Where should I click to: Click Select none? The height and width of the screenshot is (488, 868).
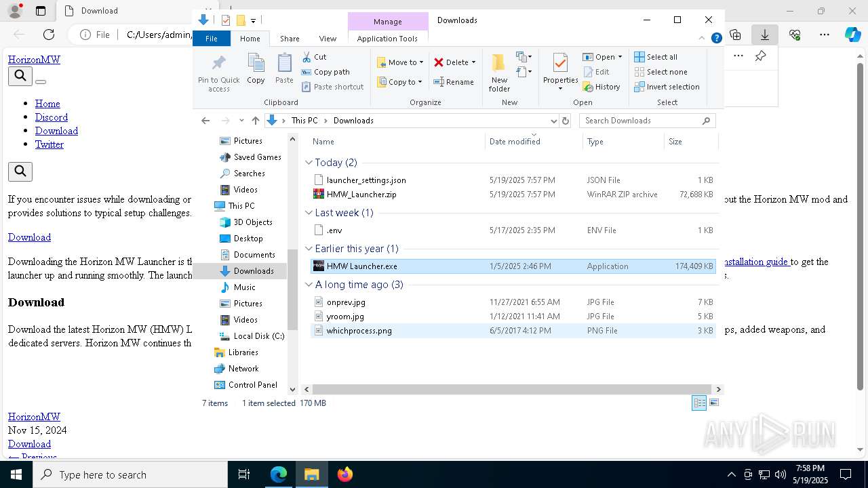pos(660,72)
